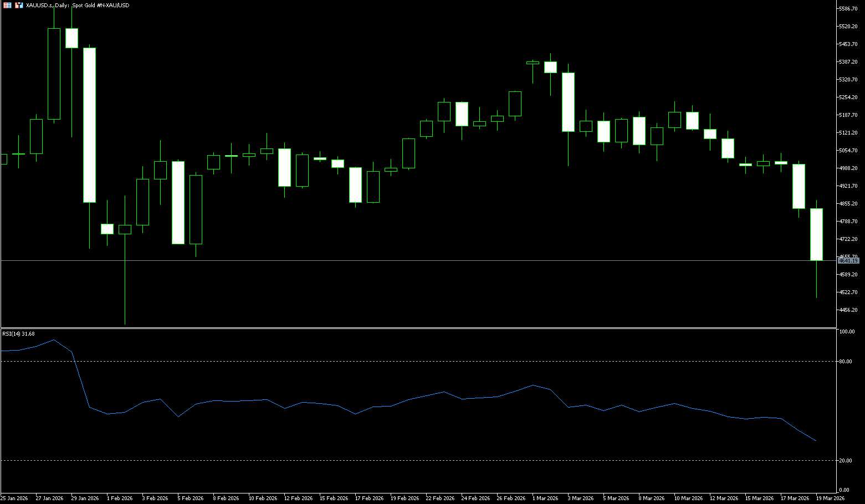Click the 1 Mar 2026 date label
Screen dimensions: 865x504
coord(545,498)
